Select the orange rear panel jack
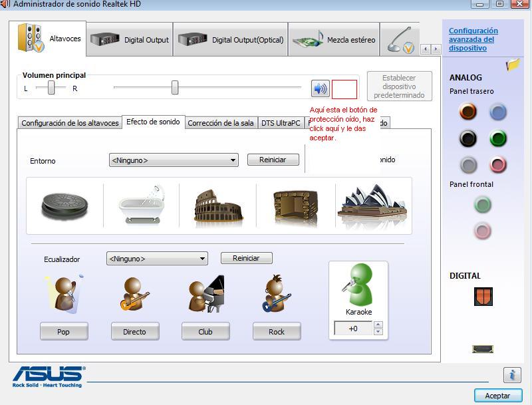 coord(468,111)
